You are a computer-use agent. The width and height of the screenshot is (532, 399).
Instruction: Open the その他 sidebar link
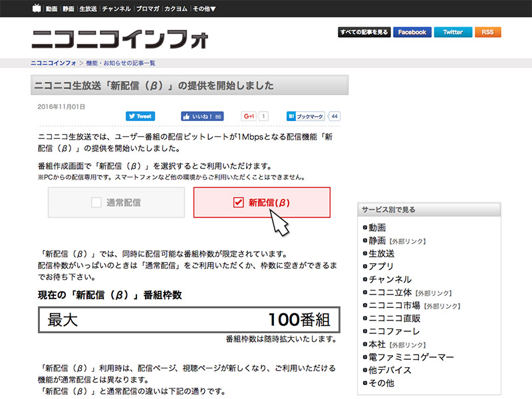[382, 383]
